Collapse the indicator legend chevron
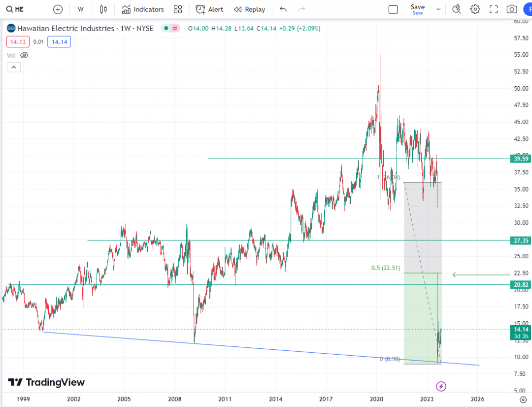 point(14,67)
